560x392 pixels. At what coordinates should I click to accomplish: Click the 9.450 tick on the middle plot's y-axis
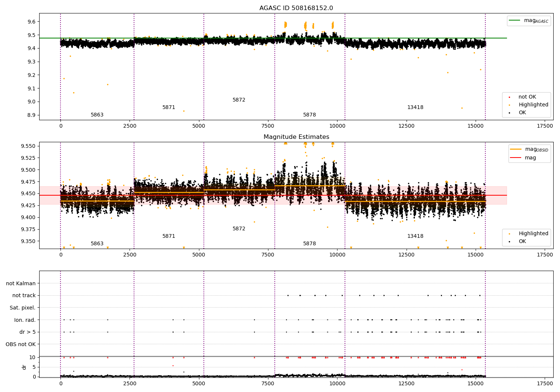28,193
